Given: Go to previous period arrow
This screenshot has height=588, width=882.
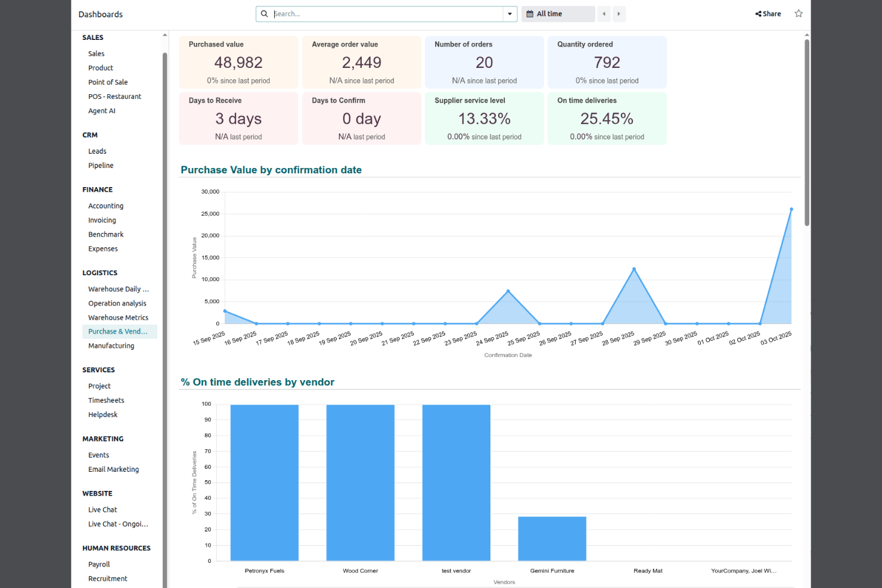Looking at the screenshot, I should pos(604,14).
